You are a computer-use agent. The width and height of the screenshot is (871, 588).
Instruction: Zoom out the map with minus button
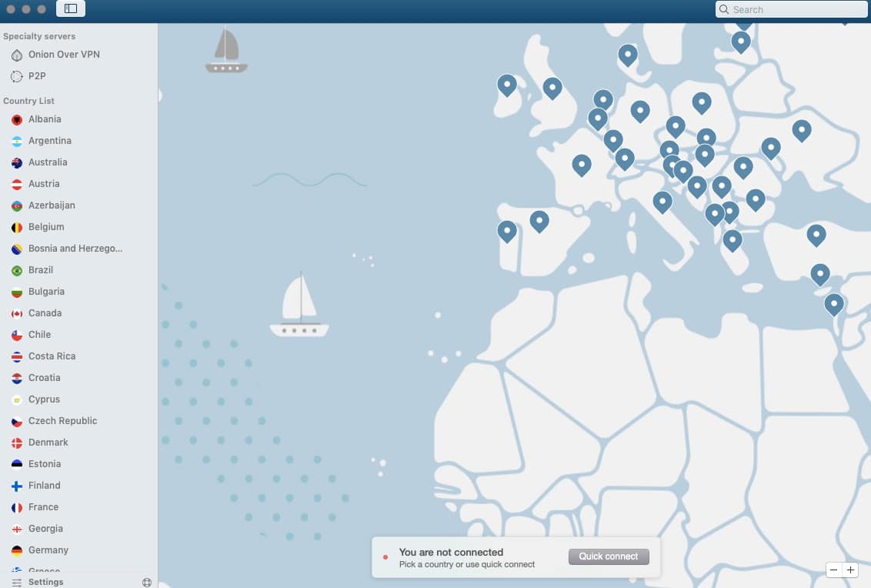pos(834,570)
